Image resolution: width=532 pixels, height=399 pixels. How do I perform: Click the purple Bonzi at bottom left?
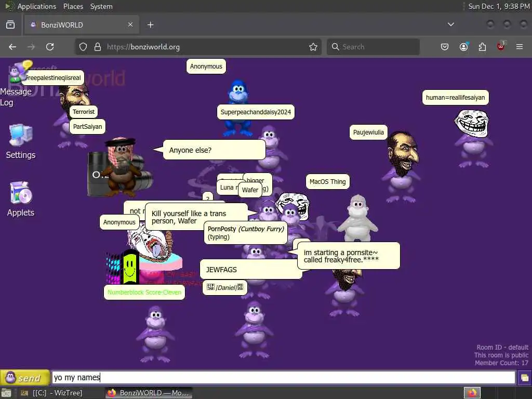(x=155, y=334)
